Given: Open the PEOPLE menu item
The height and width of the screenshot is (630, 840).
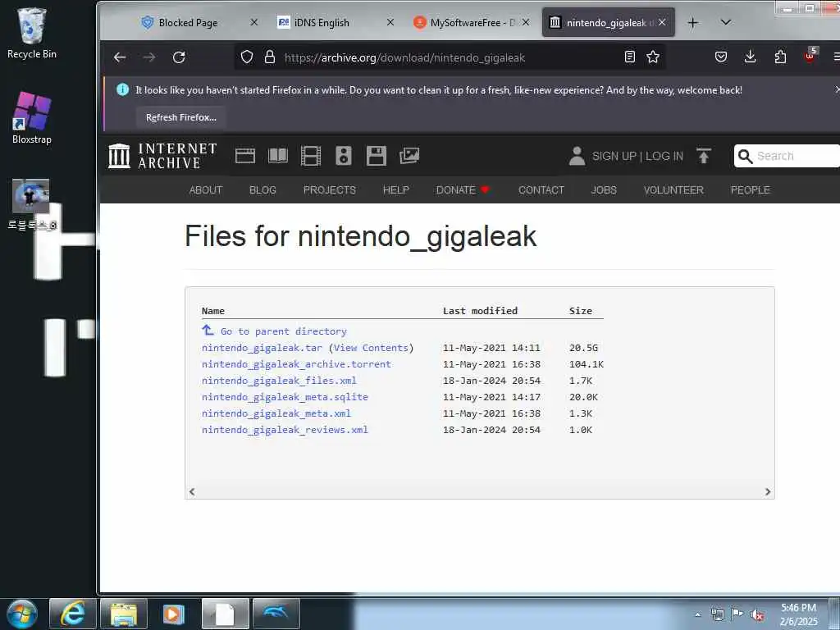Looking at the screenshot, I should click(x=750, y=190).
